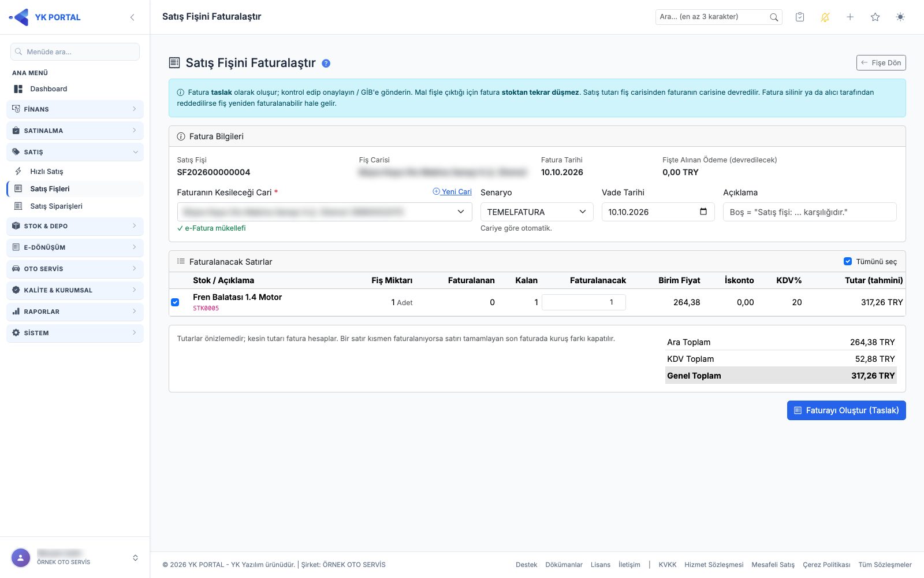This screenshot has height=578, width=924.
Task: Click the Menüde ara search field
Action: [75, 52]
